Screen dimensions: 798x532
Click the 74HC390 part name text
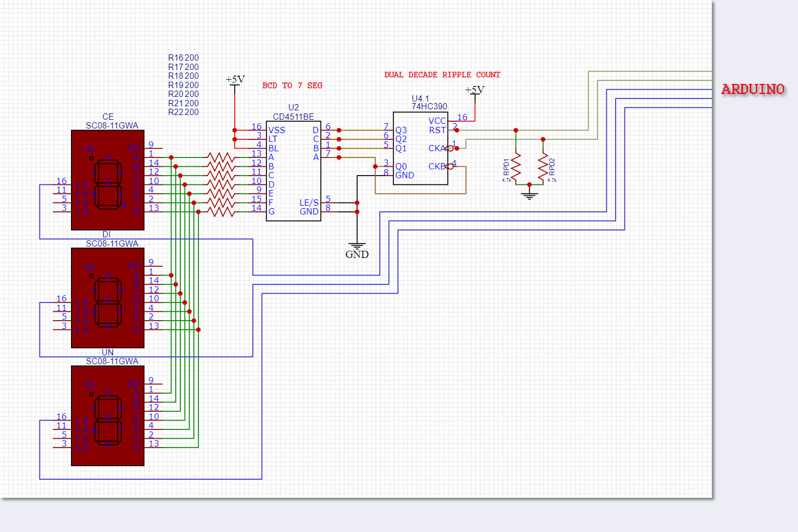429,107
